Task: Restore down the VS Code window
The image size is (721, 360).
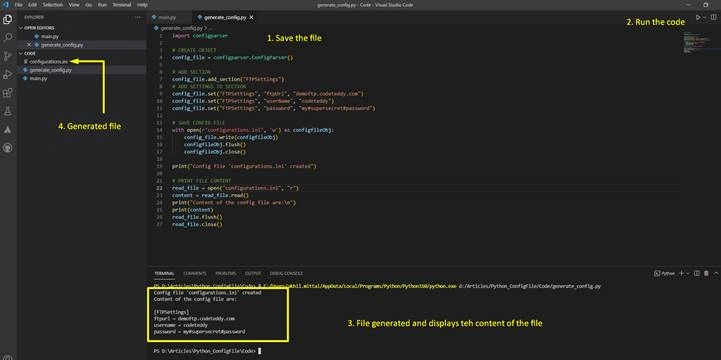Action: click(x=706, y=5)
